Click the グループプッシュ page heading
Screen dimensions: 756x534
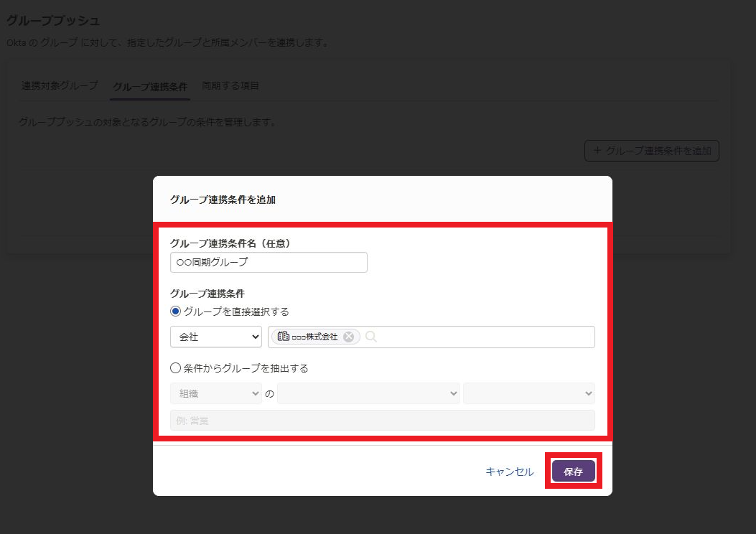[53, 21]
